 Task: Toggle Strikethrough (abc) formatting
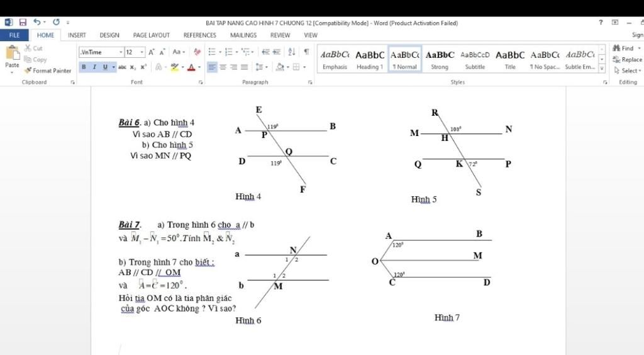[x=122, y=67]
